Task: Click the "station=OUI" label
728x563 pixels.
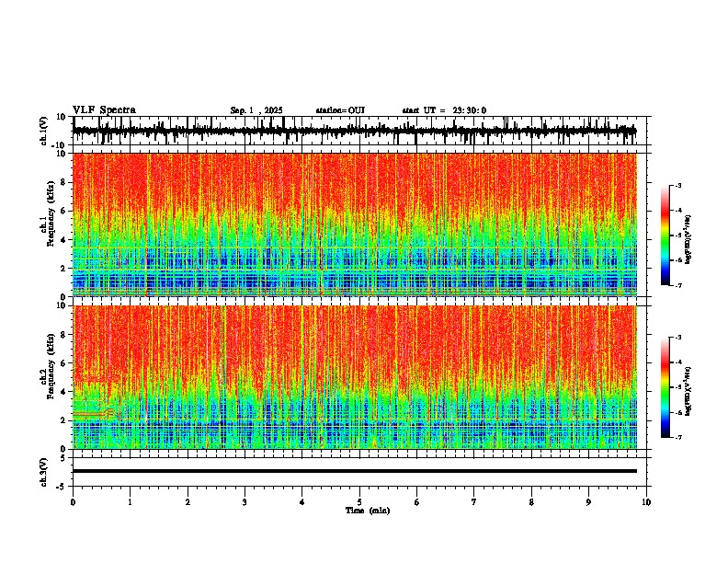Action: tap(340, 110)
